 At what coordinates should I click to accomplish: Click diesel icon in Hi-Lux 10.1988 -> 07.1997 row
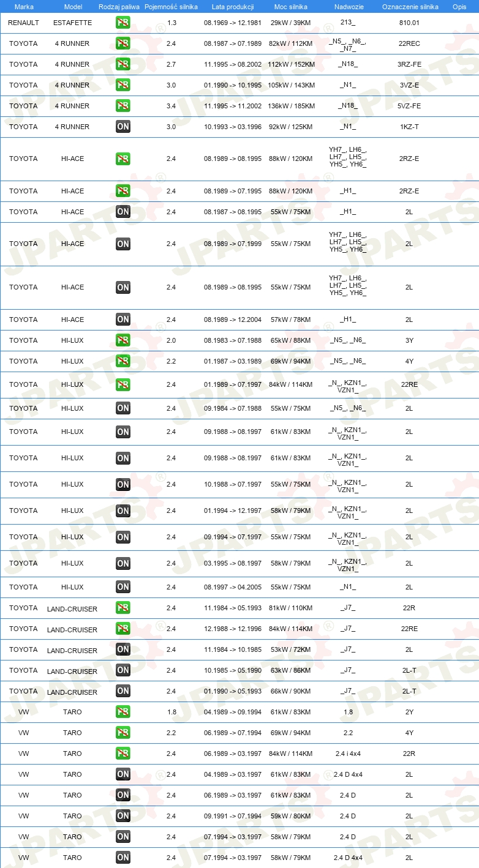tap(123, 484)
